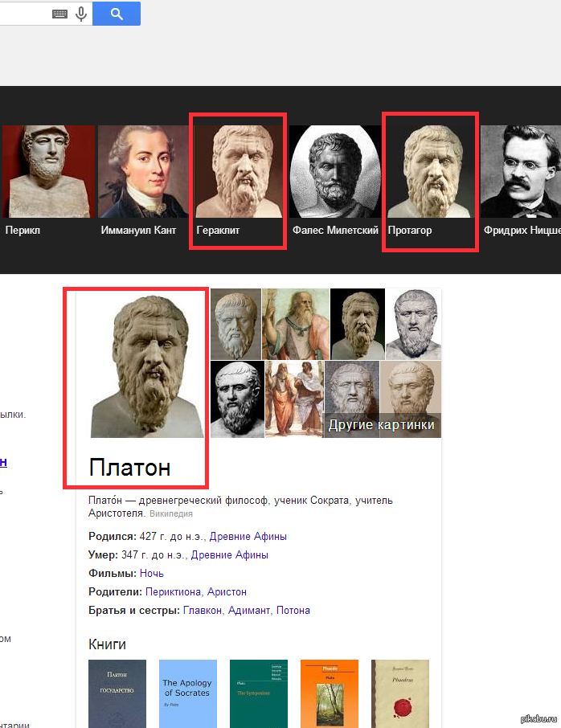This screenshot has width=561, height=728.
Task: Click the Главкон sibling link
Action: pos(203,611)
